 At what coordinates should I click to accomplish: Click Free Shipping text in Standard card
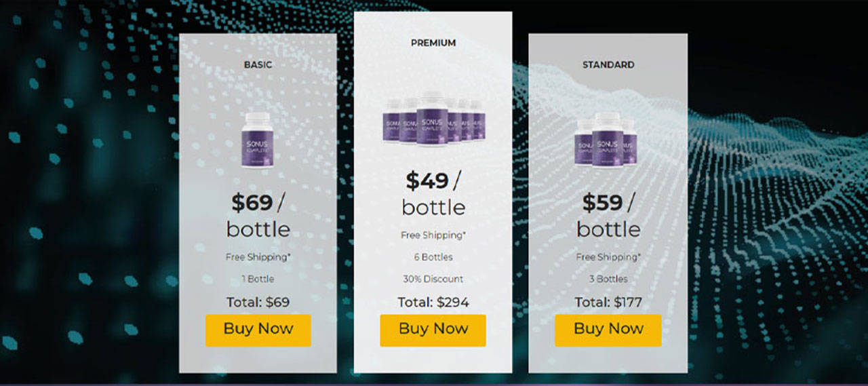click(608, 257)
